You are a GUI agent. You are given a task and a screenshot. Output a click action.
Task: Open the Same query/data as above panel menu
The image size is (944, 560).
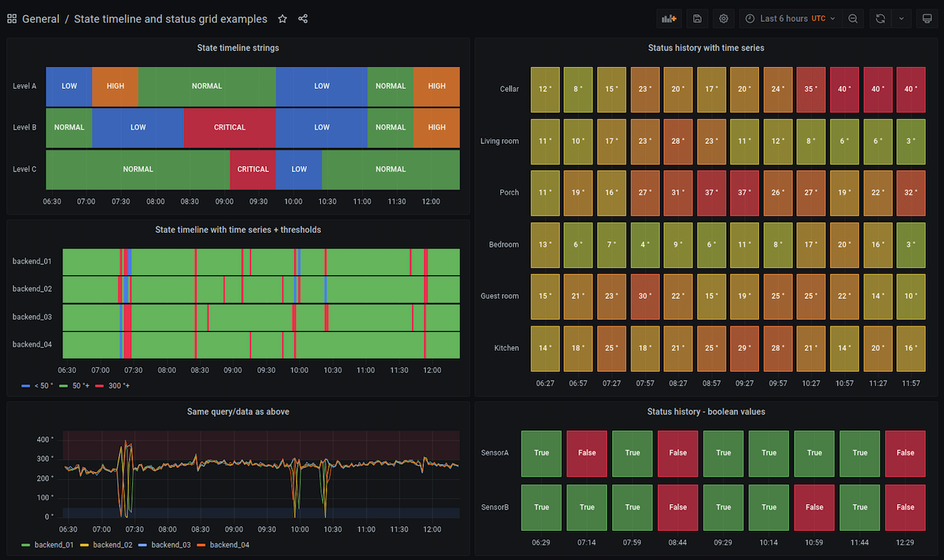[x=238, y=411]
